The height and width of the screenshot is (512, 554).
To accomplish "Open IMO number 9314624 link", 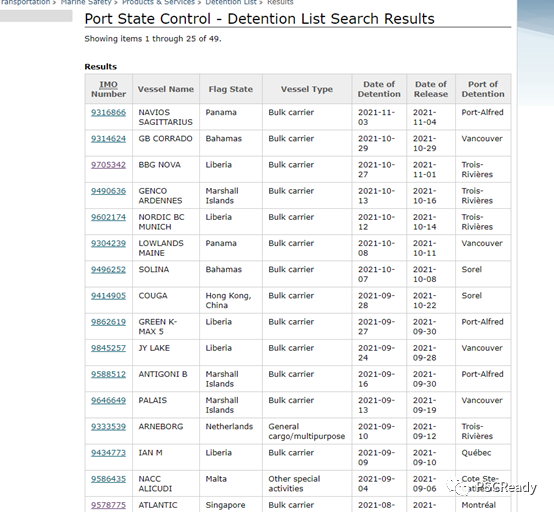I will pyautogui.click(x=108, y=139).
